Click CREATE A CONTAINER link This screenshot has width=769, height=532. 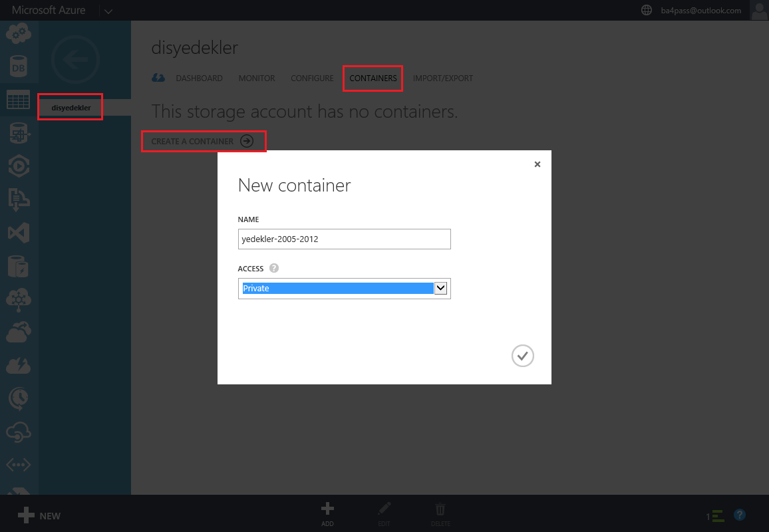(202, 141)
